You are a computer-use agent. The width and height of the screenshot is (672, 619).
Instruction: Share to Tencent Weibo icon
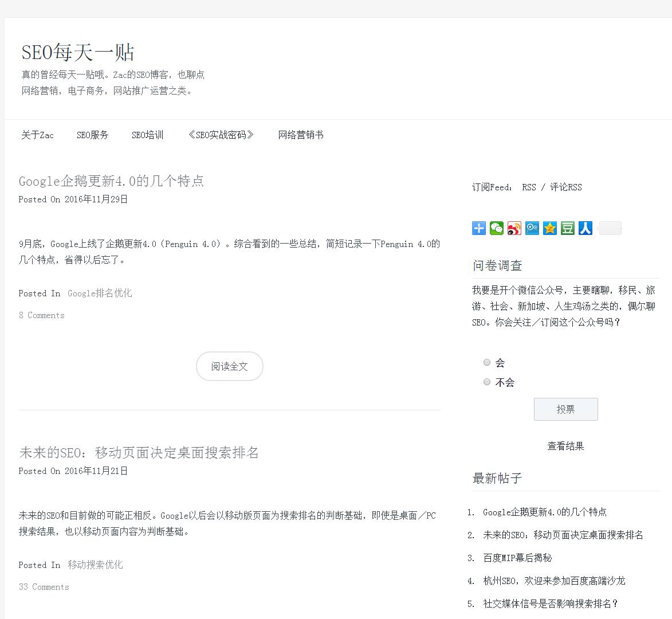532,228
